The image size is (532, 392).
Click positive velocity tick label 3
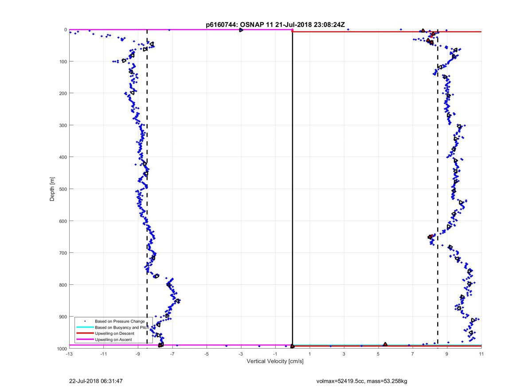pos(344,354)
